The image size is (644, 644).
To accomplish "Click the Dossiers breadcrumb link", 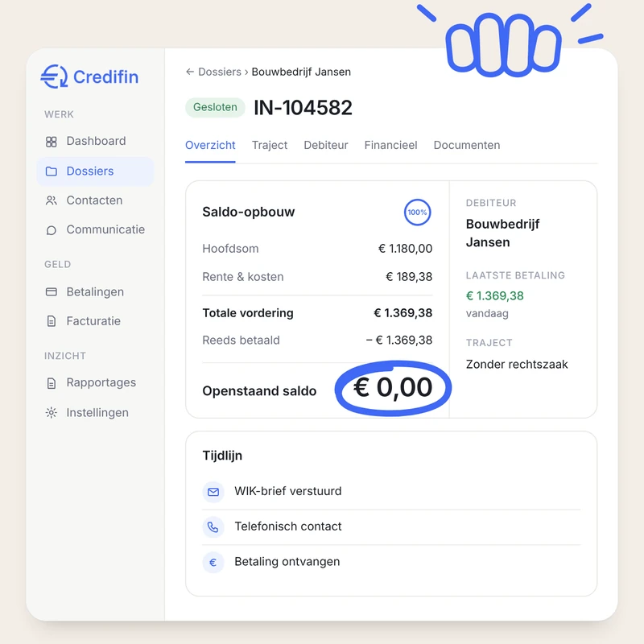I will click(x=220, y=72).
